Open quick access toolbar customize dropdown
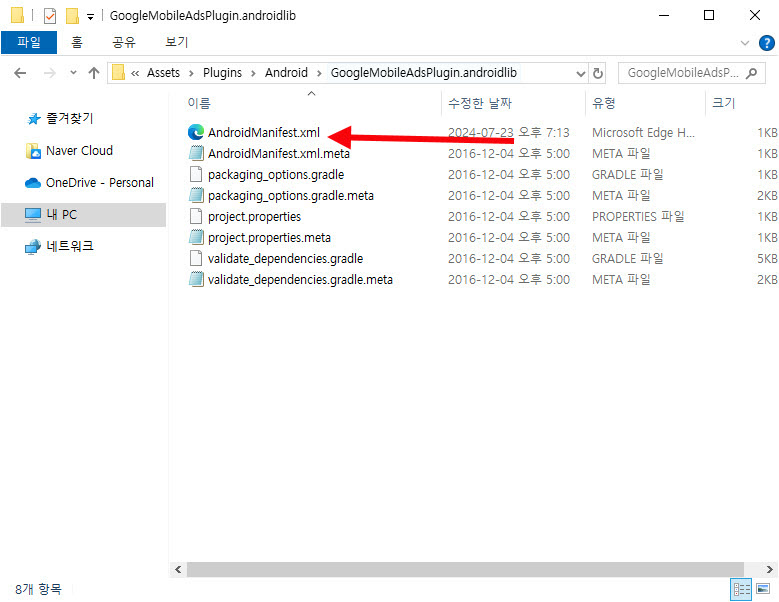 point(90,17)
